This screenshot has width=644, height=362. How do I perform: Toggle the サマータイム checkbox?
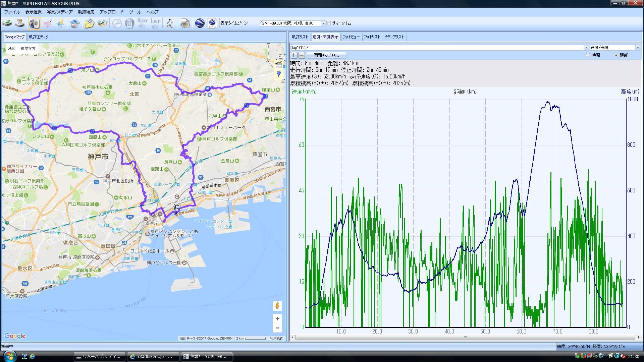[329, 23]
